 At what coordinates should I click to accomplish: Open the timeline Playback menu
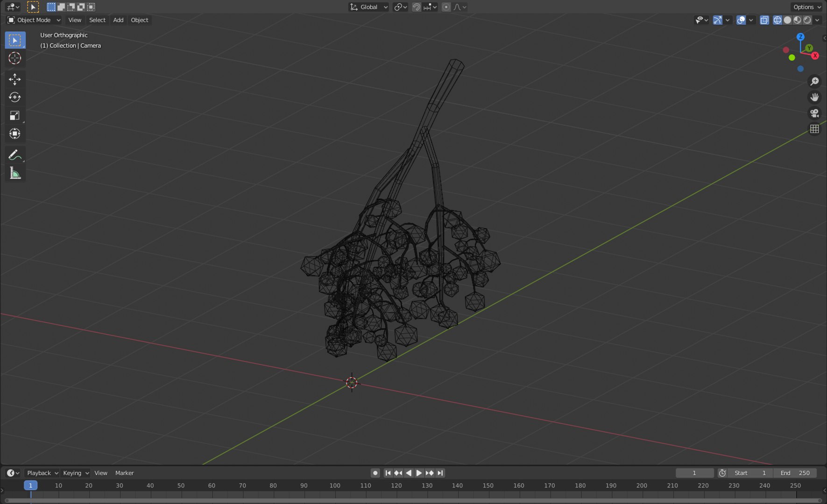coord(42,473)
